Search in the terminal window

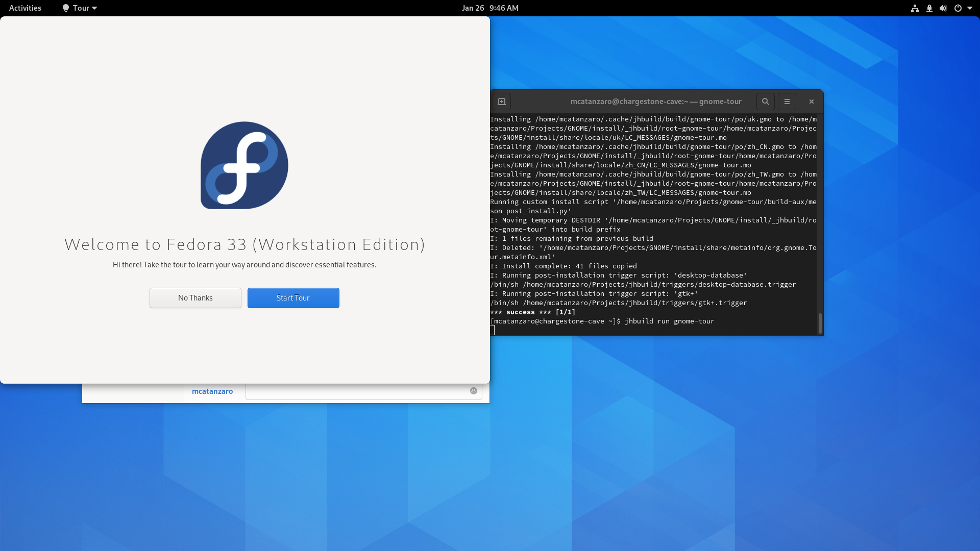(x=765, y=102)
